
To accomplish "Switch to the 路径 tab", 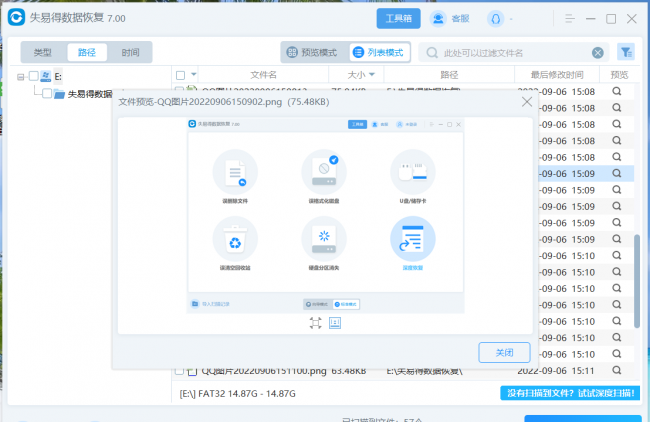I will [x=87, y=53].
